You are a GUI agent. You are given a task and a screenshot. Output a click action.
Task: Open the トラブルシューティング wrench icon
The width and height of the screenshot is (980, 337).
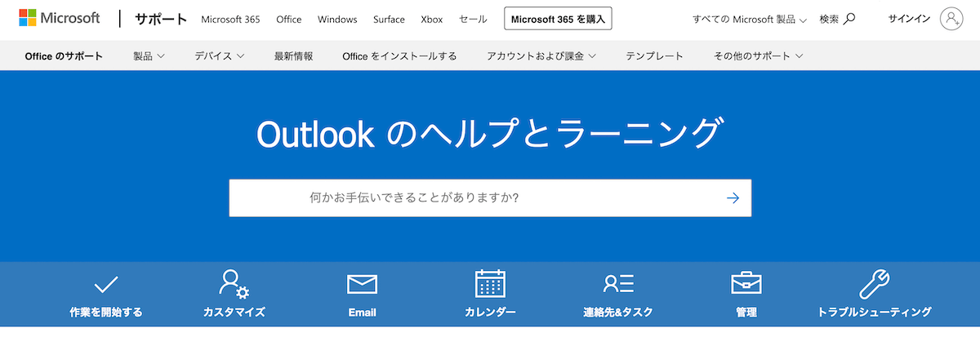click(x=875, y=283)
